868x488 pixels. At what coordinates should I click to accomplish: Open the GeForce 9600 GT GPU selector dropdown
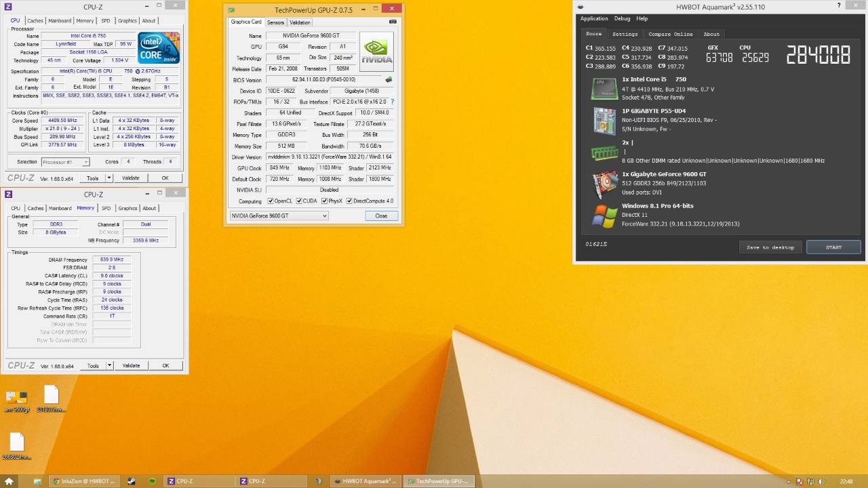point(279,216)
